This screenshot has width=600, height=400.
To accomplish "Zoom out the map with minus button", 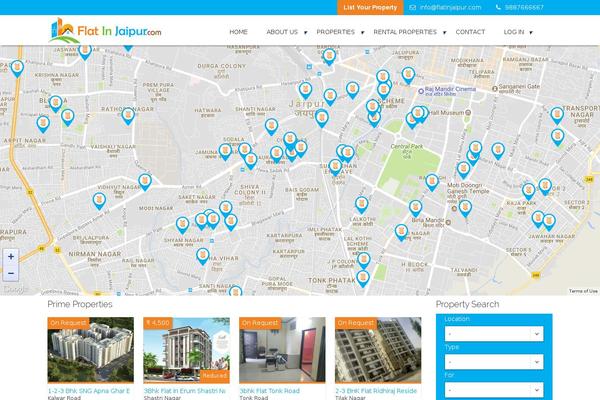I will pyautogui.click(x=11, y=273).
